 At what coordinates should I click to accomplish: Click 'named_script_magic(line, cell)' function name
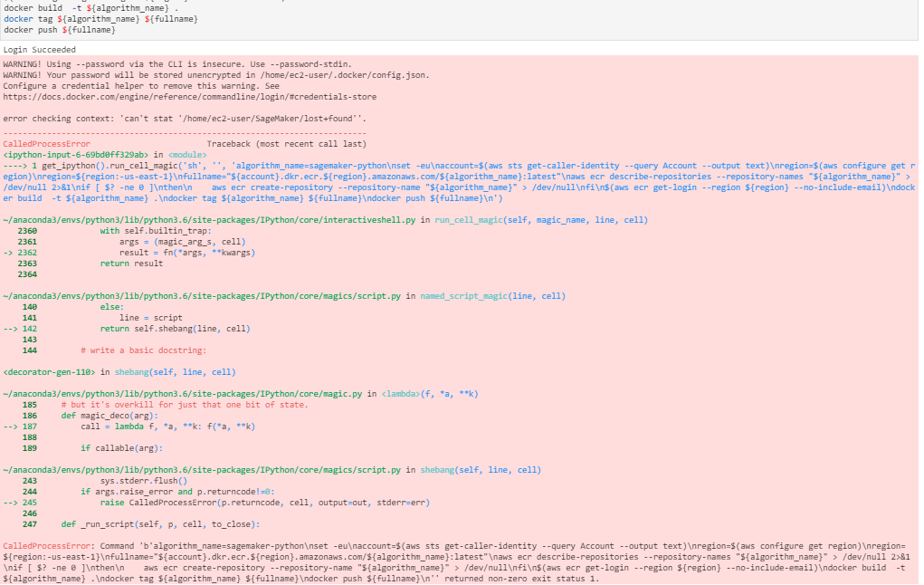click(492, 296)
